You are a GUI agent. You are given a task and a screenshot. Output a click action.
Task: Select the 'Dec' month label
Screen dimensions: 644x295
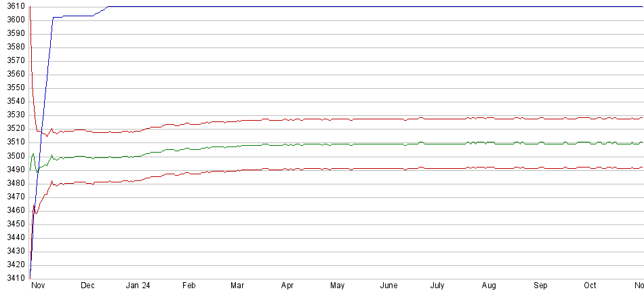[x=87, y=286]
